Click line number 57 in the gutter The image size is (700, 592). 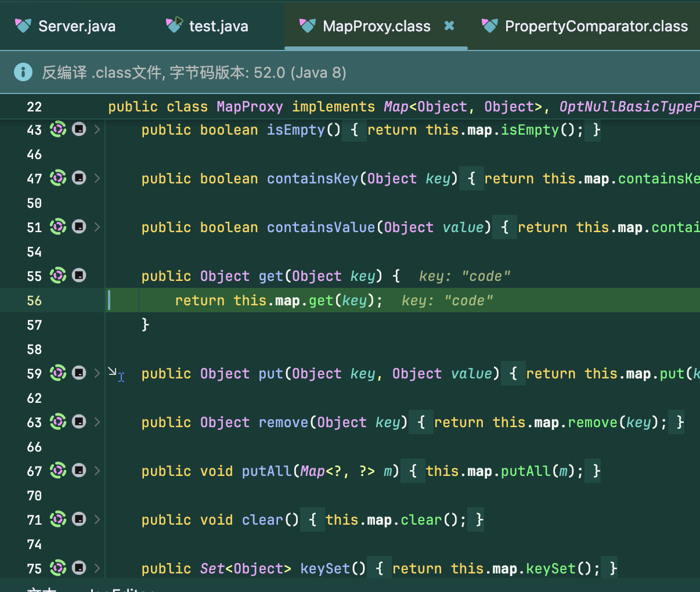coord(34,325)
